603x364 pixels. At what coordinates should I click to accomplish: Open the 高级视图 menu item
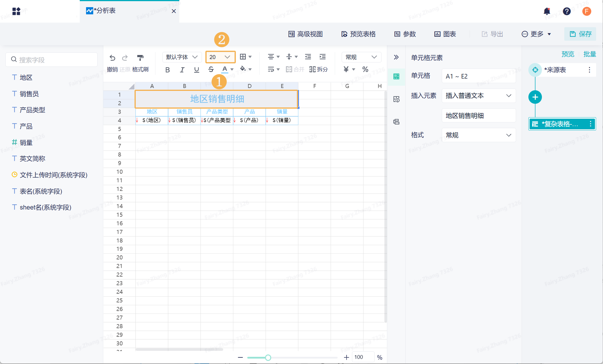coord(306,34)
